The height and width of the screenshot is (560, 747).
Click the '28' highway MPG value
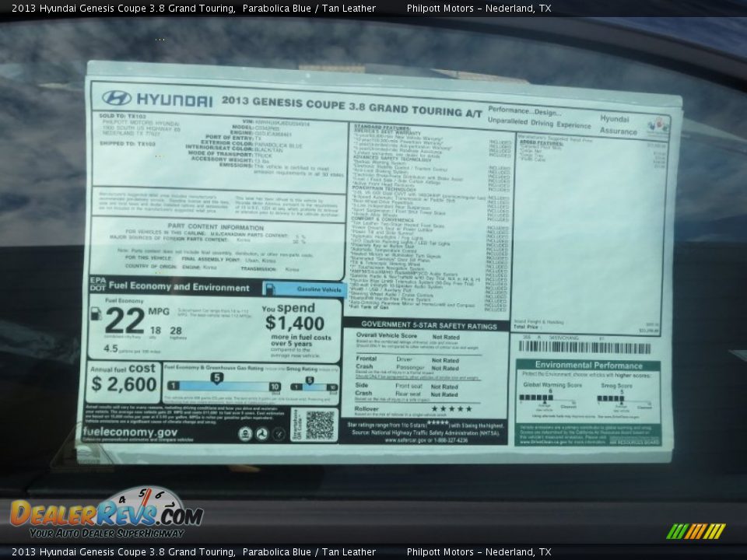(176, 331)
